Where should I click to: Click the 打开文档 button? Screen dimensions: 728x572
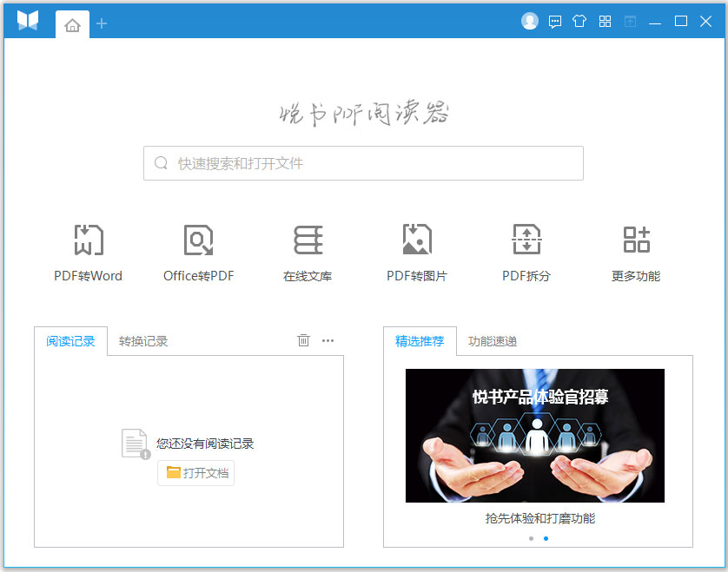(x=195, y=473)
